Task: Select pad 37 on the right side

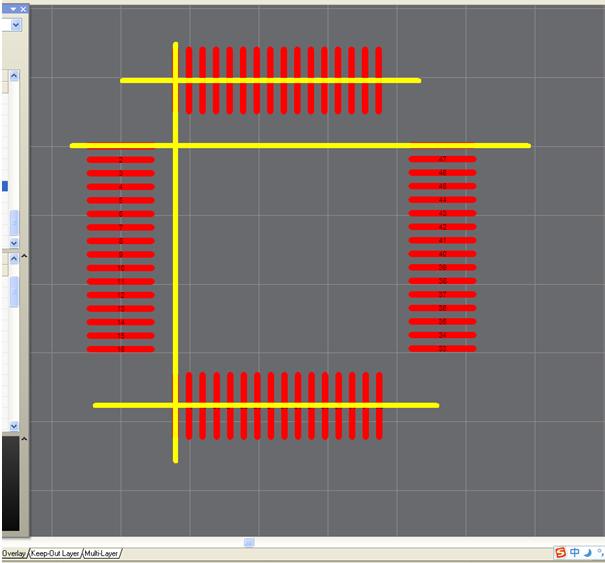Action: point(443,294)
